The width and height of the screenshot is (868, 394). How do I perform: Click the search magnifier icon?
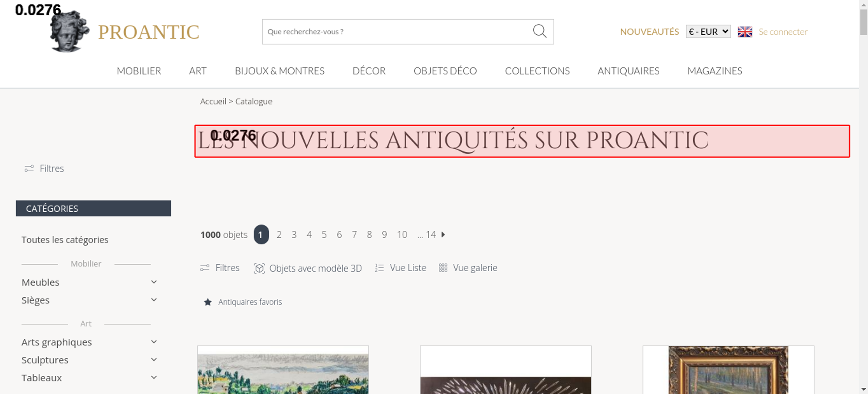click(x=539, y=31)
